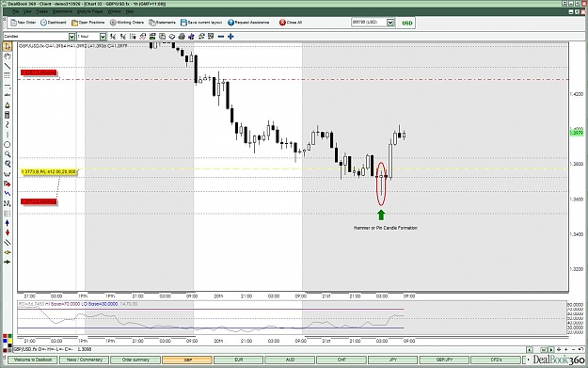Switch to News / Commentary tab
588x368 pixels.
[85, 360]
